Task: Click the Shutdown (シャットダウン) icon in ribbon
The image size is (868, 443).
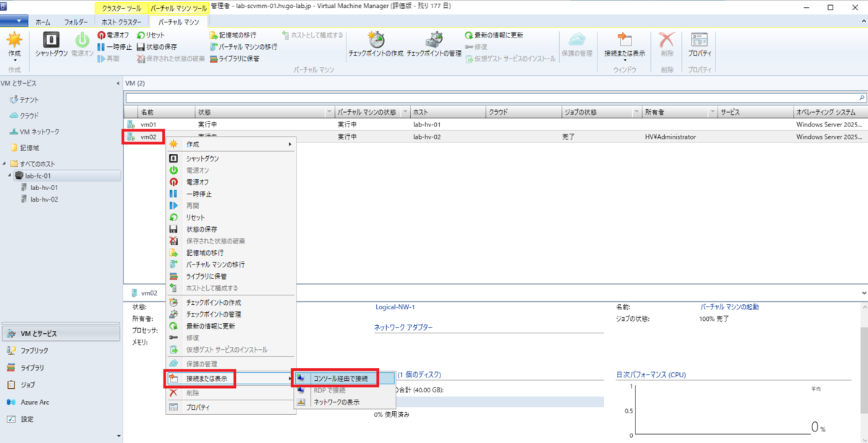Action: click(x=51, y=43)
